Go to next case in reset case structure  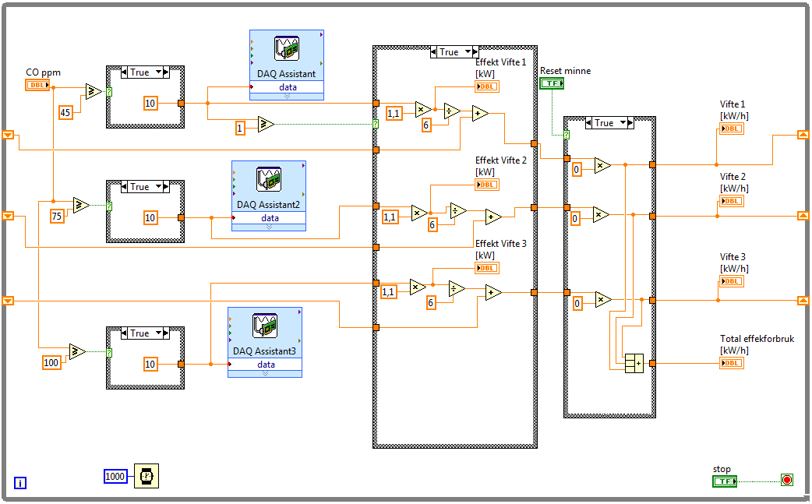tap(630, 123)
